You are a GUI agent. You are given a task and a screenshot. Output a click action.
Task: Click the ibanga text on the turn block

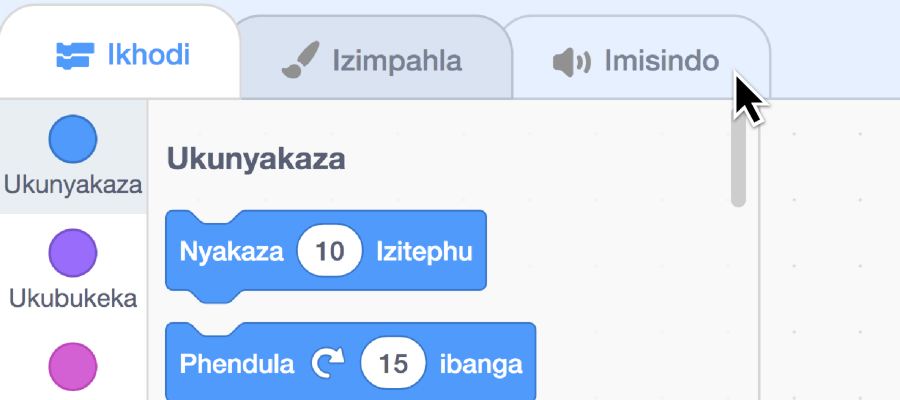coord(481,364)
